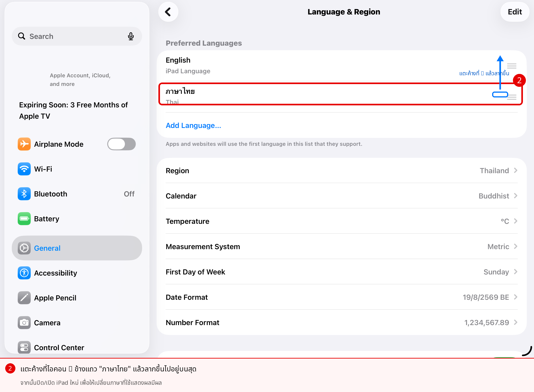Select General in the sidebar
The width and height of the screenshot is (534, 392).
point(77,248)
